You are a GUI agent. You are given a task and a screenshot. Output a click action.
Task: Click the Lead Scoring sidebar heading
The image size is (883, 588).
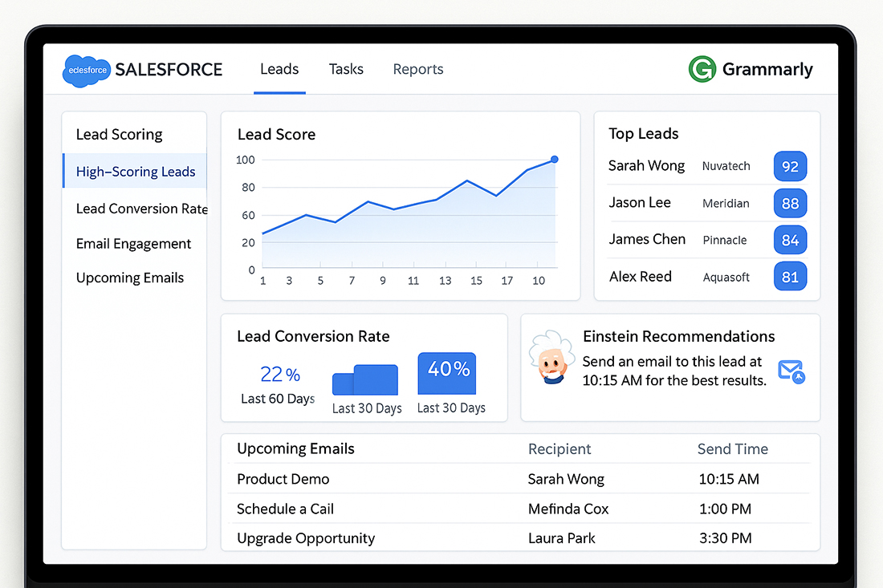pyautogui.click(x=120, y=135)
